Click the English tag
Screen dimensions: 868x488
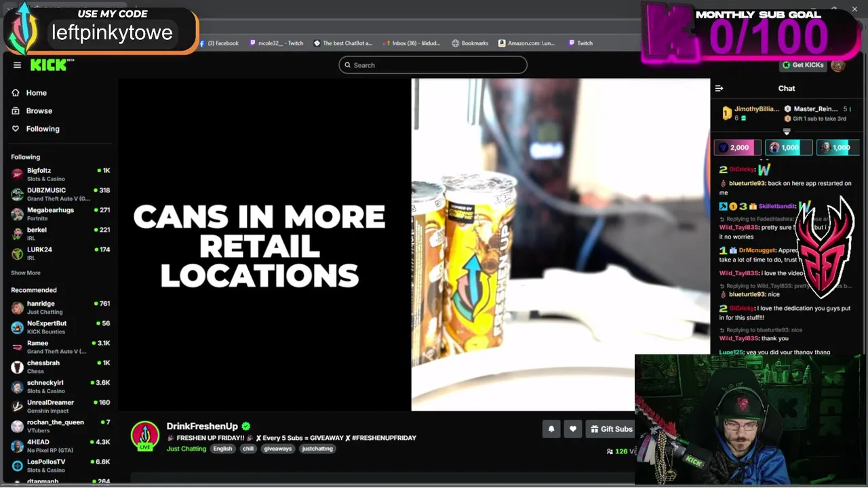pos(222,449)
